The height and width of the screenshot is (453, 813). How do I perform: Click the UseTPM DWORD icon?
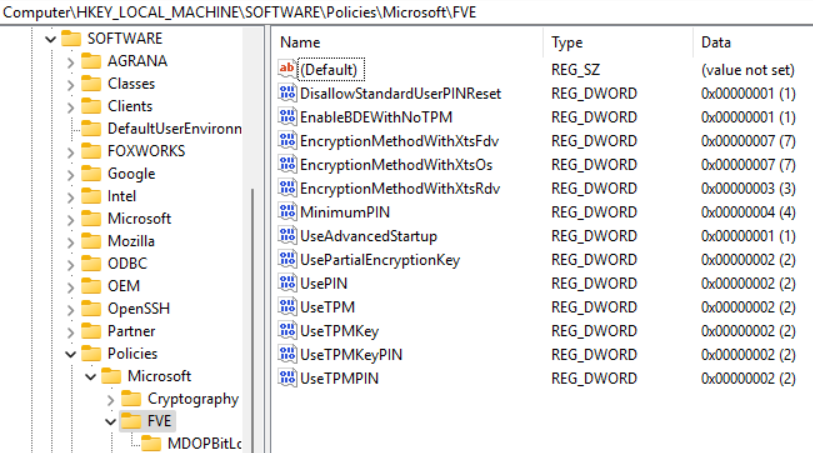click(287, 307)
